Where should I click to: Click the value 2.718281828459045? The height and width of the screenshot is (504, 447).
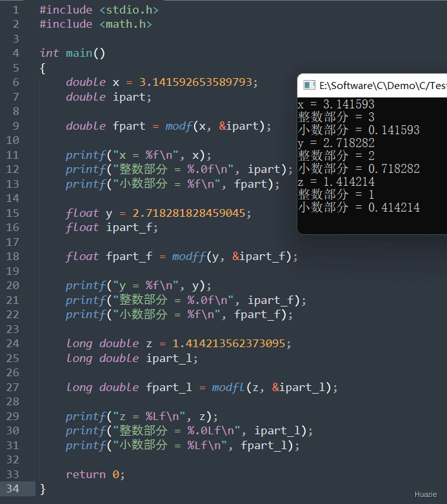point(189,213)
